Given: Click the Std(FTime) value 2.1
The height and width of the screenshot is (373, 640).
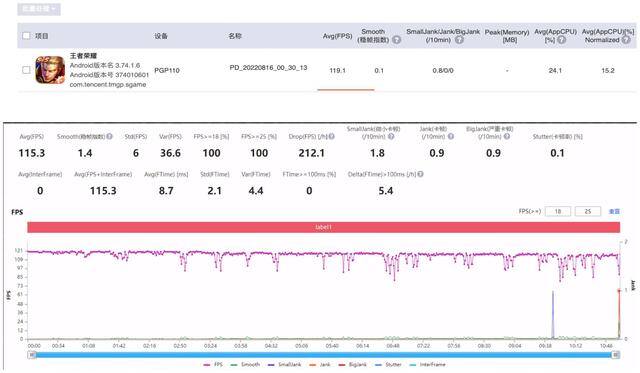Looking at the screenshot, I should coord(214,191).
